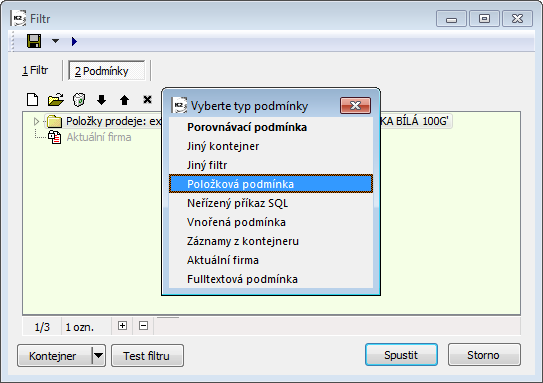Choose Vnořená podmínka option
The height and width of the screenshot is (383, 543).
click(271, 222)
